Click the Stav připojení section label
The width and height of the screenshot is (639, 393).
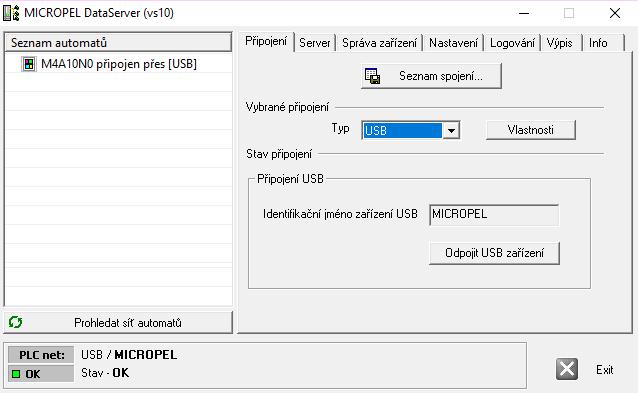pyautogui.click(x=279, y=154)
